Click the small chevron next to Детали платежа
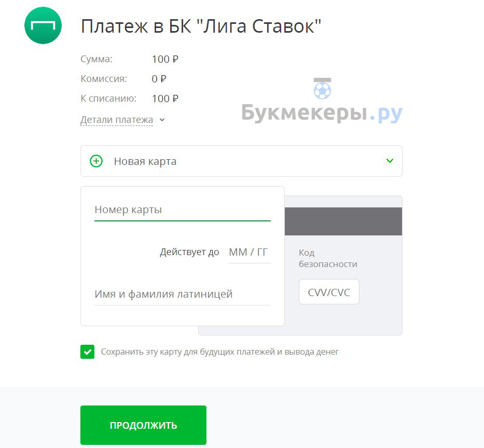The image size is (484, 448). (x=162, y=120)
